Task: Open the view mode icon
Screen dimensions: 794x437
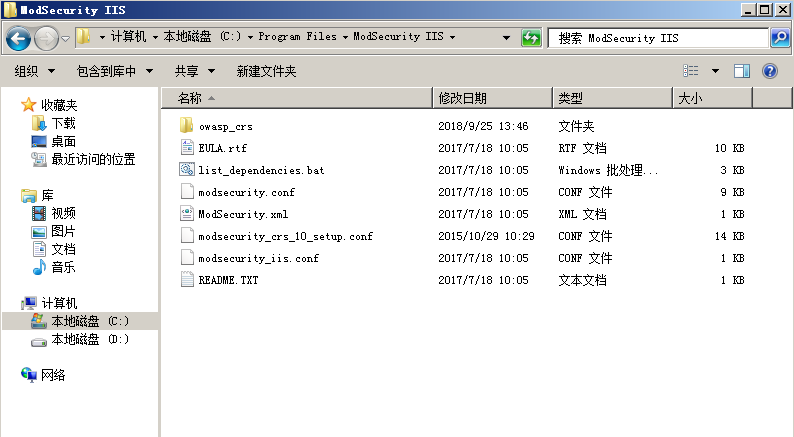Action: [x=691, y=71]
